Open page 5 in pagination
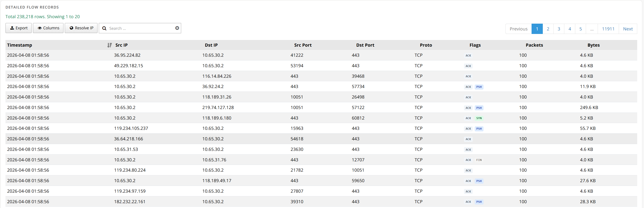Image resolution: width=644 pixels, height=208 pixels. click(x=581, y=29)
